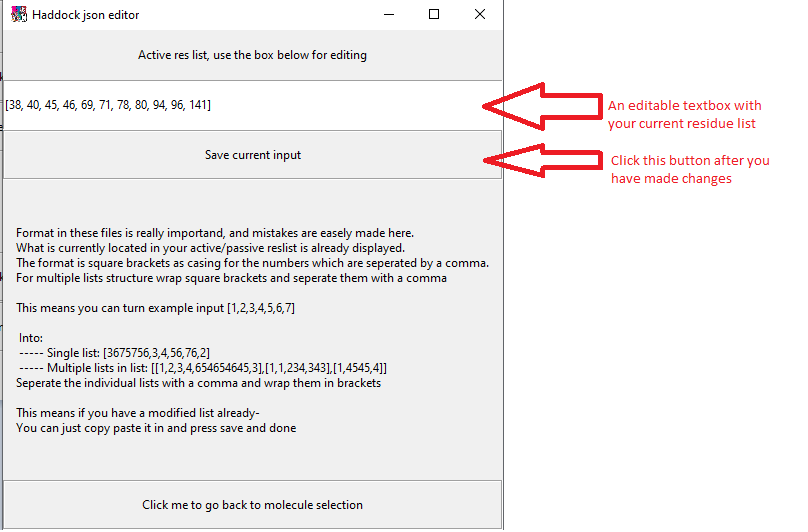Click 'Seperate the individual lists with a comma' line
This screenshot has width=808, height=532.
(198, 383)
